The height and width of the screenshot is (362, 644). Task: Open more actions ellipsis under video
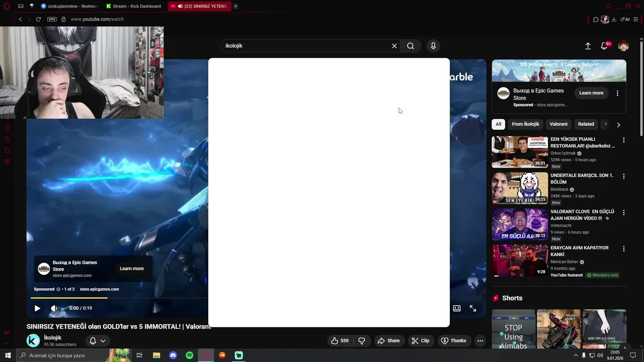pos(480,340)
